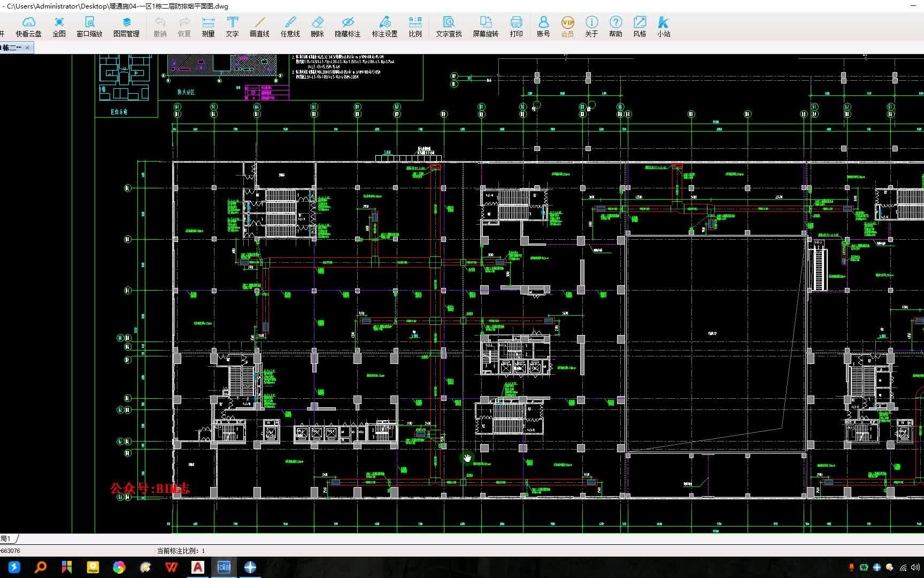Click the network signal tray icon

click(x=903, y=567)
